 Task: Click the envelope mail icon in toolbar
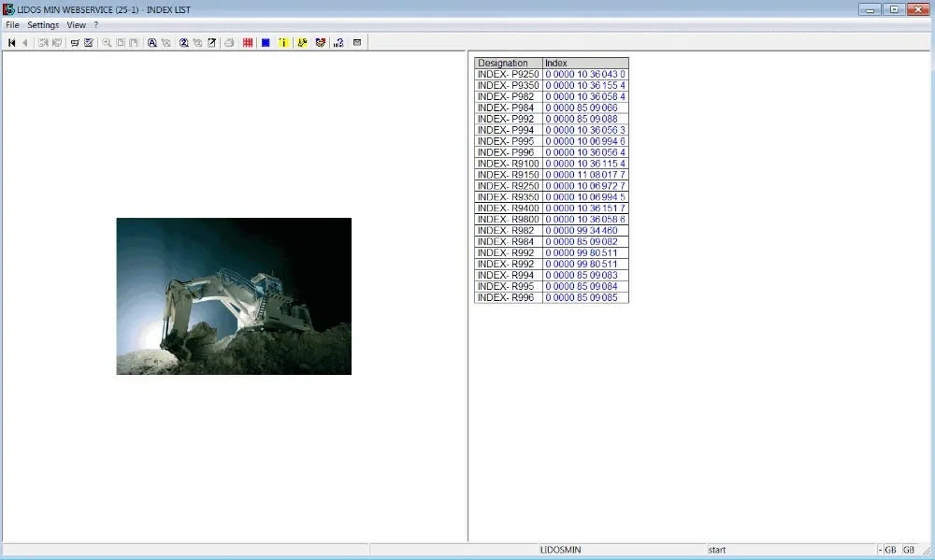[x=357, y=42]
